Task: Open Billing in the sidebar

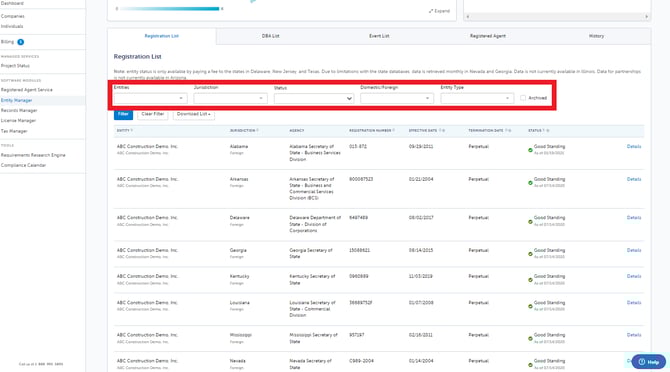Action: 7,42
